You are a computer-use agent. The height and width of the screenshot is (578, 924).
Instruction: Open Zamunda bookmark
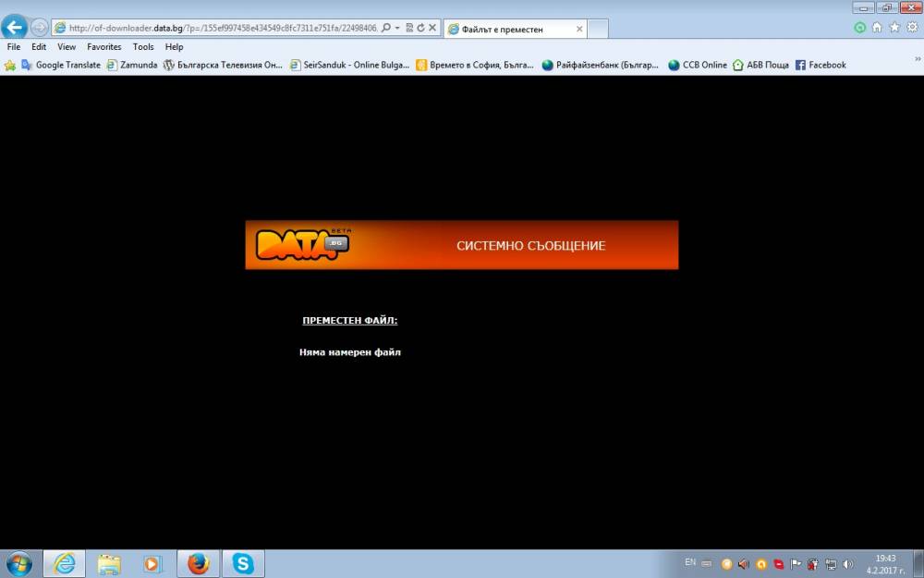(x=132, y=65)
